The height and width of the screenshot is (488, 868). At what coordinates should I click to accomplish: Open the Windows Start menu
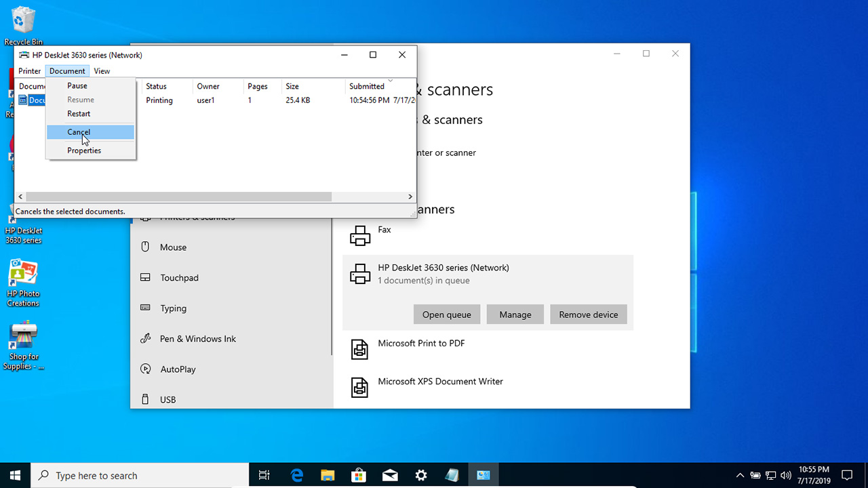tap(15, 475)
